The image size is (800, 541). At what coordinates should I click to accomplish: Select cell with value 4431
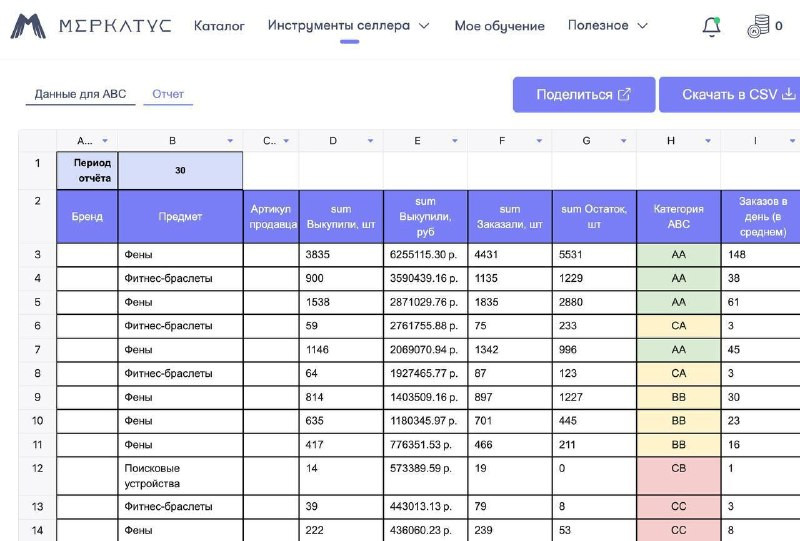coord(510,255)
